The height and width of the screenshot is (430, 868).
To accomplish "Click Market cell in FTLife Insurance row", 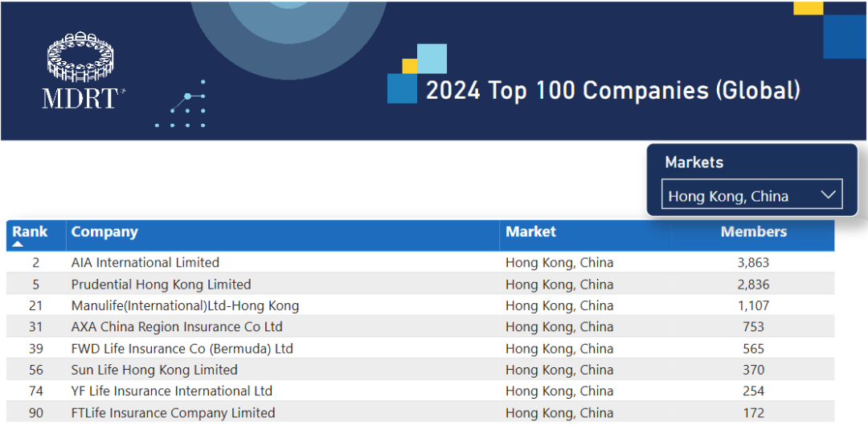I will [559, 413].
